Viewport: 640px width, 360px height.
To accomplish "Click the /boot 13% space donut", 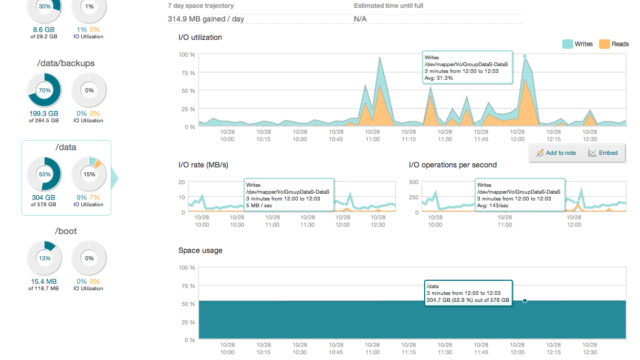I will [x=44, y=258].
